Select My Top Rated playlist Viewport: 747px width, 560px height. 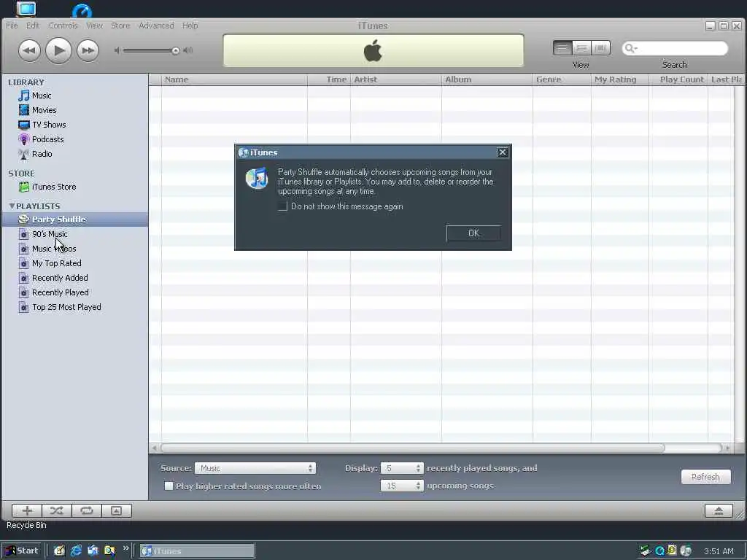tap(56, 263)
